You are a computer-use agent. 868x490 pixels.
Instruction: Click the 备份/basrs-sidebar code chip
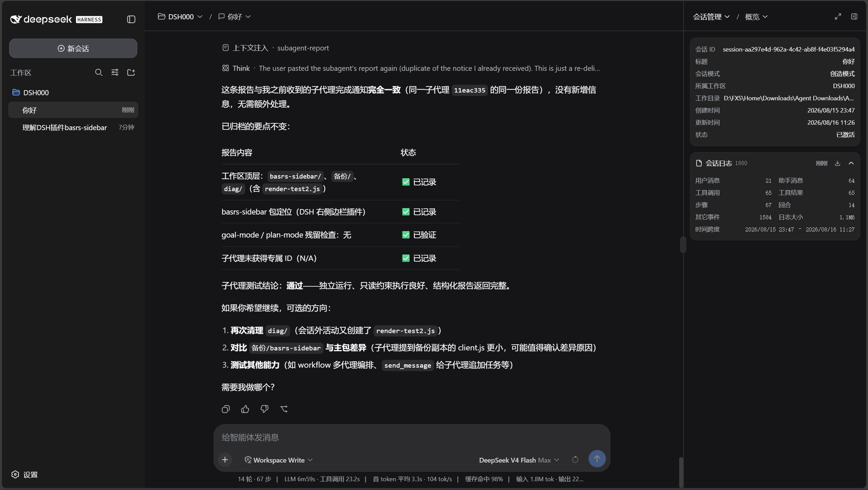286,348
